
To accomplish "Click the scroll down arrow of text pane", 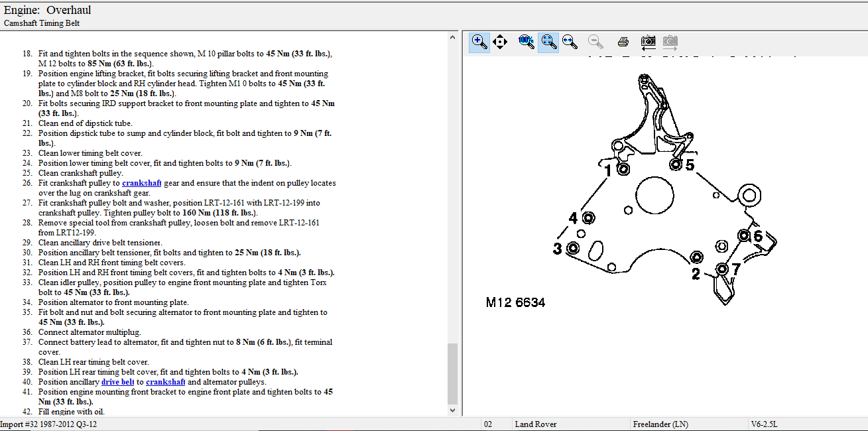I will pyautogui.click(x=453, y=410).
